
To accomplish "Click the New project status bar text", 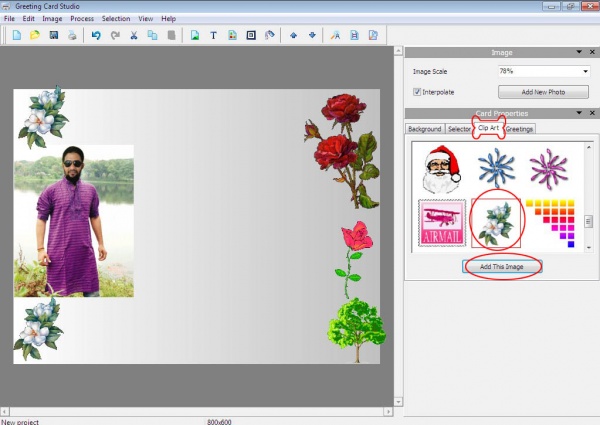I will click(x=20, y=422).
